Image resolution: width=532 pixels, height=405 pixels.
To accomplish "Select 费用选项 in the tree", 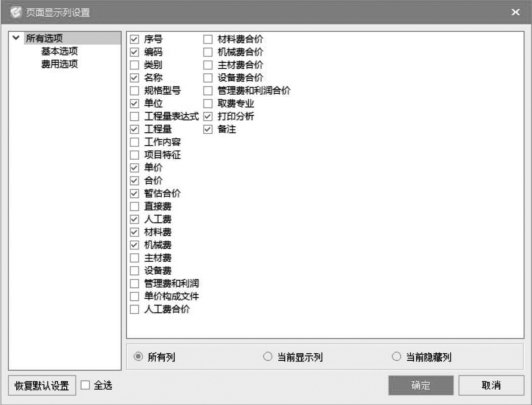I will click(x=59, y=64).
